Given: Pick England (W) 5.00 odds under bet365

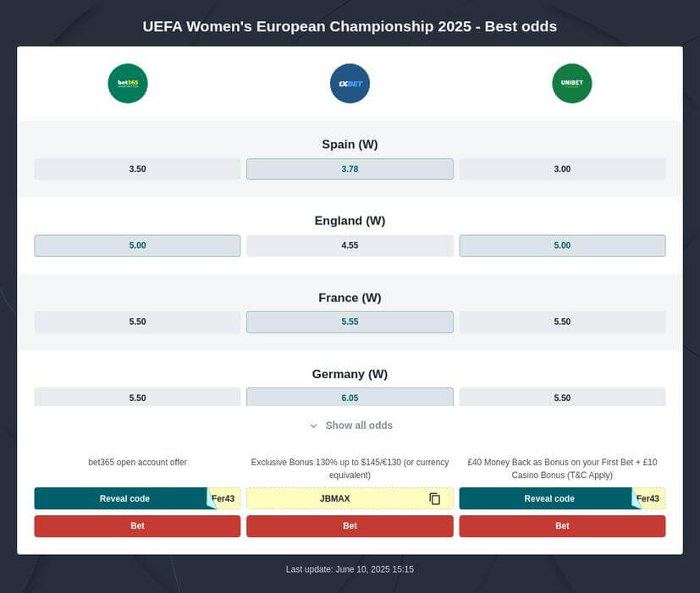Looking at the screenshot, I should (x=137, y=245).
